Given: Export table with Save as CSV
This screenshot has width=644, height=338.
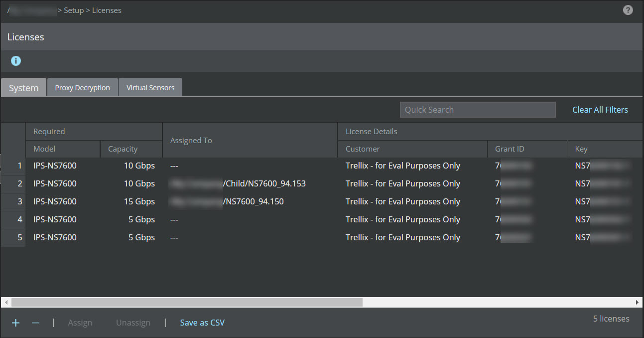Looking at the screenshot, I should click(202, 323).
